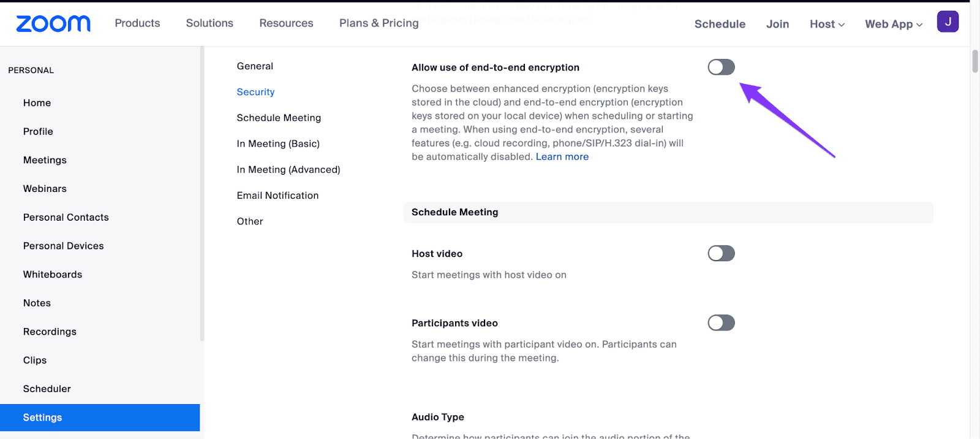Open the Email Notification settings section
This screenshot has width=980, height=439.
(x=277, y=195)
